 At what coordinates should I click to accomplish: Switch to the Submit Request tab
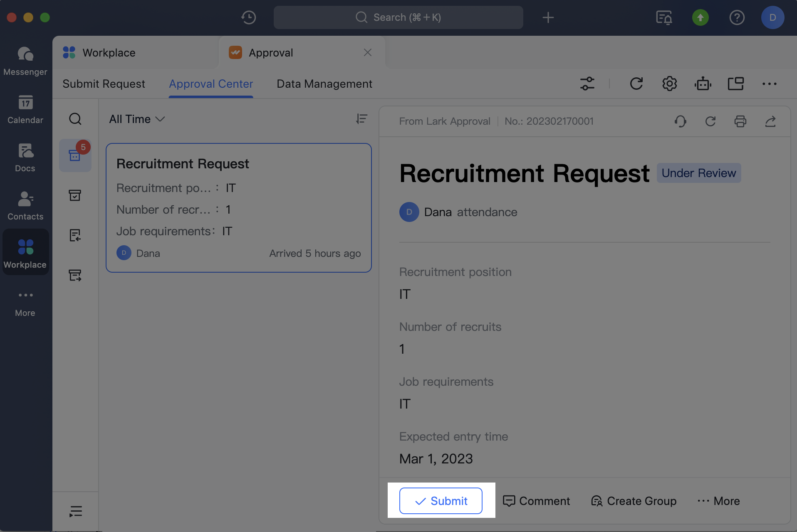104,84
